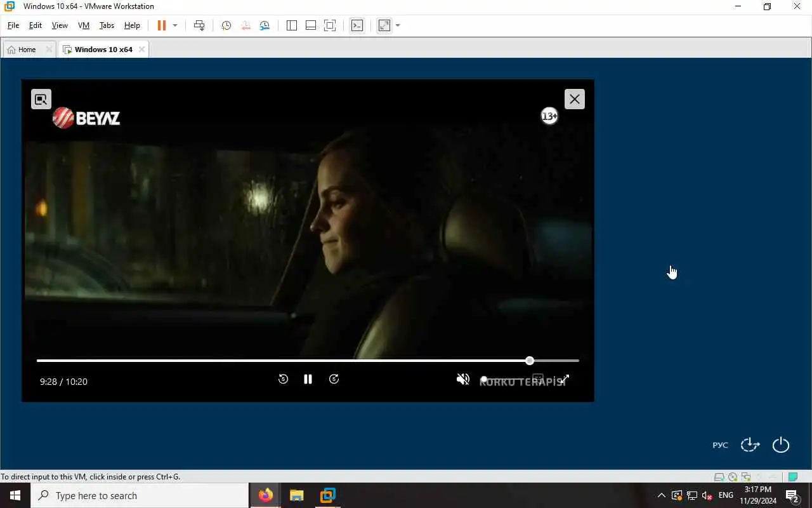Close the video player overlay
This screenshot has height=508, width=812.
pyautogui.click(x=575, y=99)
